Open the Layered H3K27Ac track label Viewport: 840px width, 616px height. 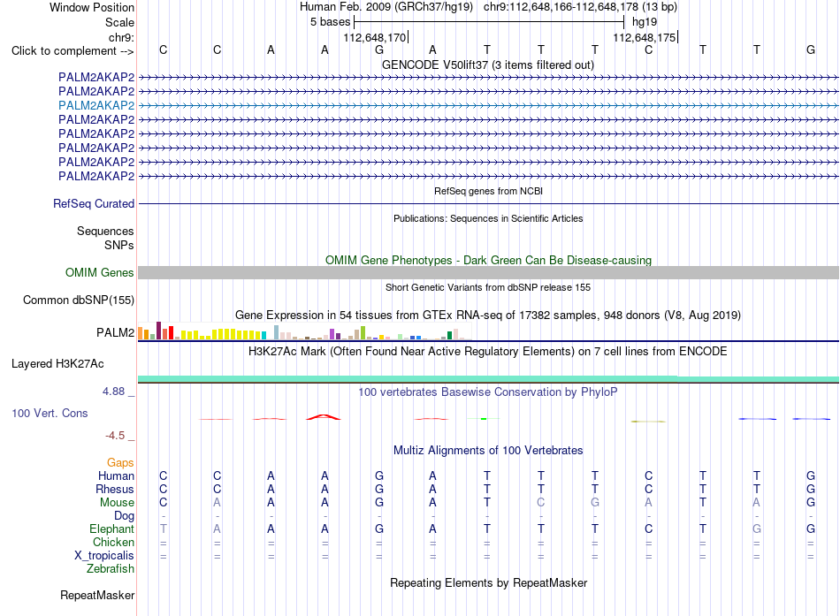[57, 364]
